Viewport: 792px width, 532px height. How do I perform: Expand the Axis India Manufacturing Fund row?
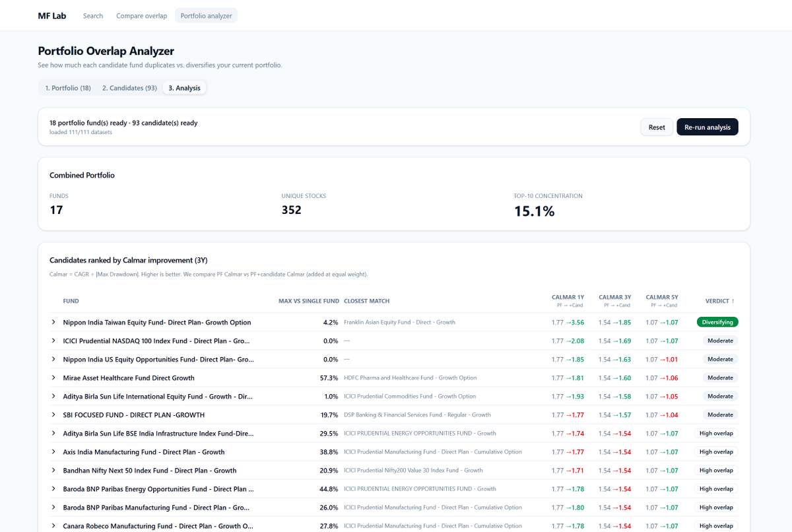(53, 451)
